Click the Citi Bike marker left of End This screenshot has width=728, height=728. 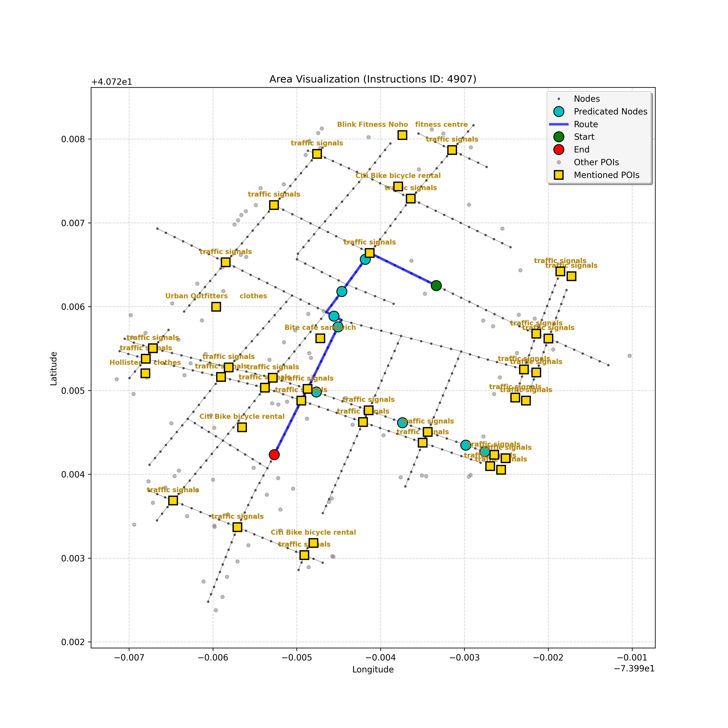click(x=242, y=427)
